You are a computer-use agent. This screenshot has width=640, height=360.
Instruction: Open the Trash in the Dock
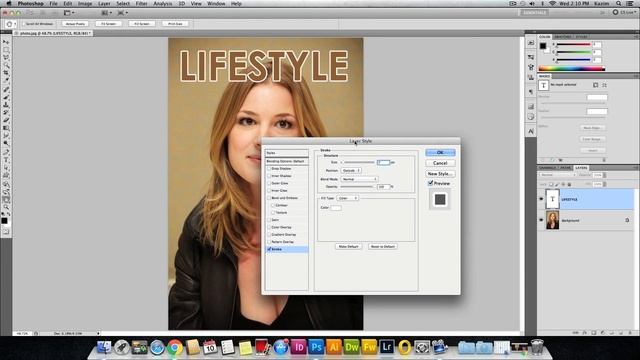tap(537, 347)
